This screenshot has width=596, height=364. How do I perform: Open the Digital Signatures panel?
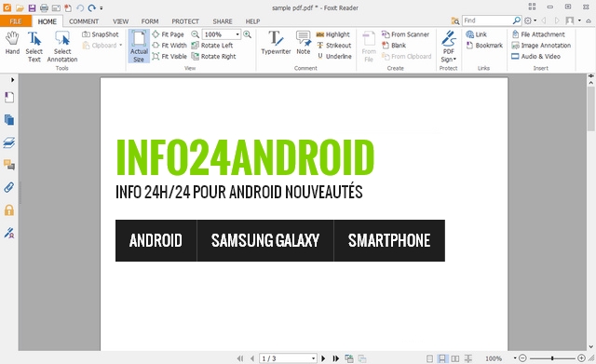(9, 233)
